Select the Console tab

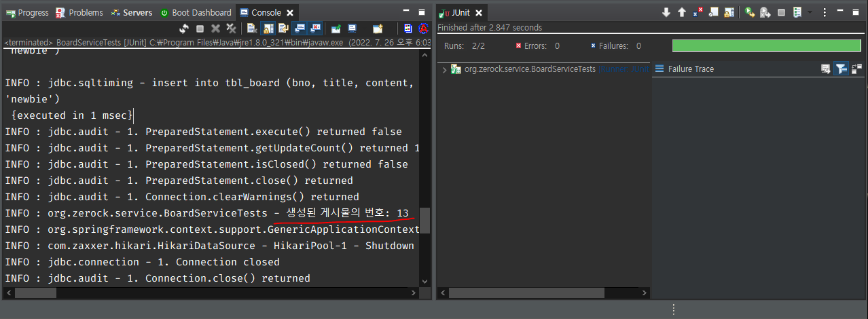click(261, 12)
